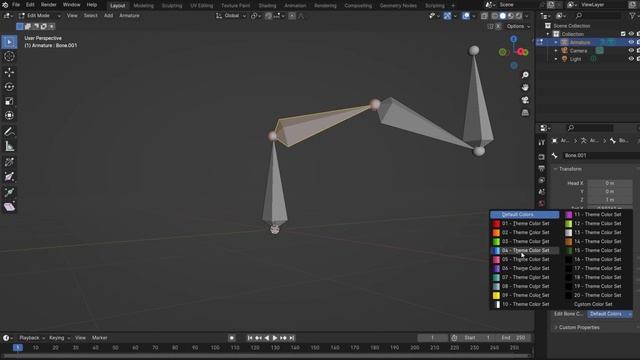Select the Select Box tool
640x360 pixels.
pos(9,42)
